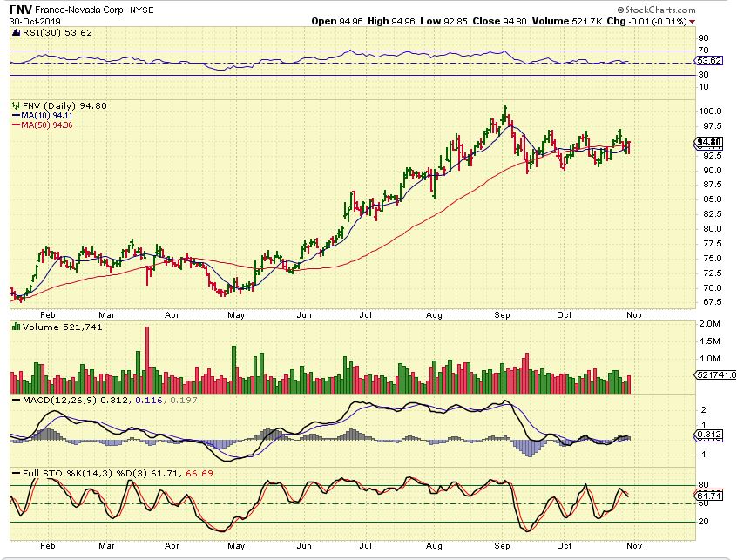Click the Sep label below price panel
This screenshot has height=560, width=737.
point(502,315)
